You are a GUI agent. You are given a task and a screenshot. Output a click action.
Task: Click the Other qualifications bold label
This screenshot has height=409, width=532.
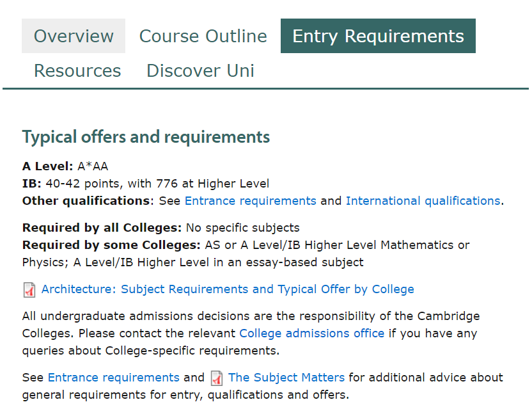click(86, 201)
